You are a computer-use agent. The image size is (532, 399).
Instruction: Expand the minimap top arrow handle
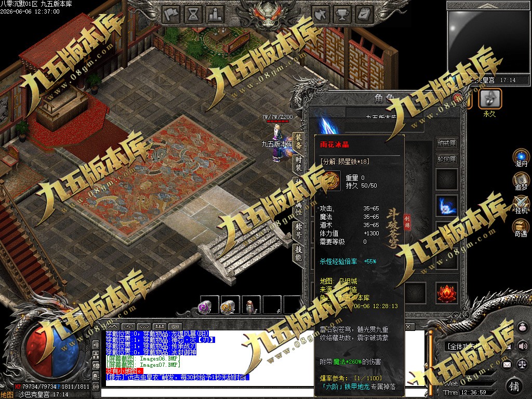488,5
